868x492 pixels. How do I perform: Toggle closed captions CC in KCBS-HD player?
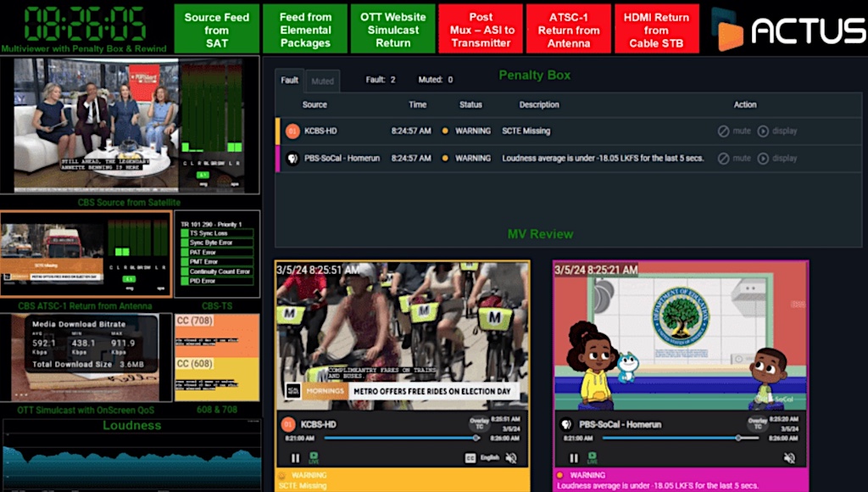click(x=470, y=458)
